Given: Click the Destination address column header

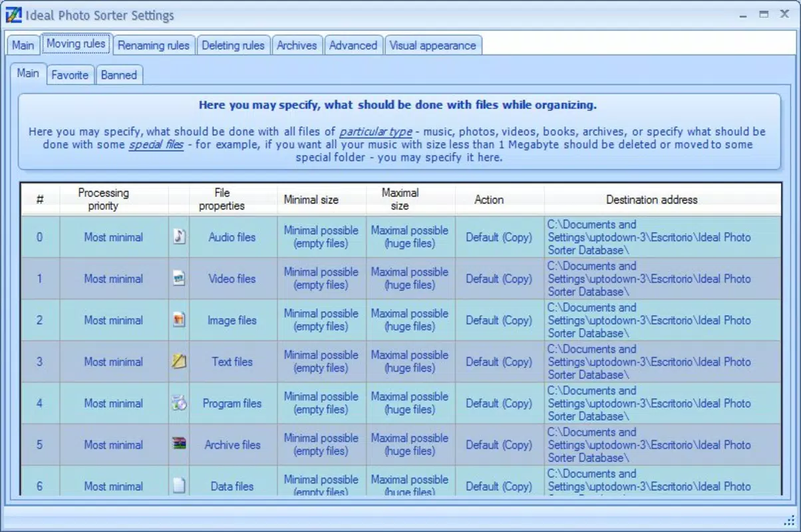Looking at the screenshot, I should tap(663, 199).
